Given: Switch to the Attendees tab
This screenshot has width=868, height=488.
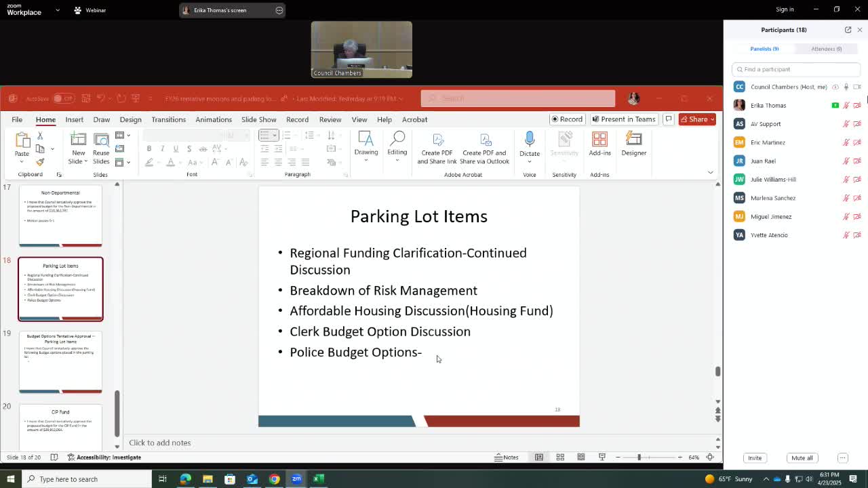Looking at the screenshot, I should tap(826, 49).
